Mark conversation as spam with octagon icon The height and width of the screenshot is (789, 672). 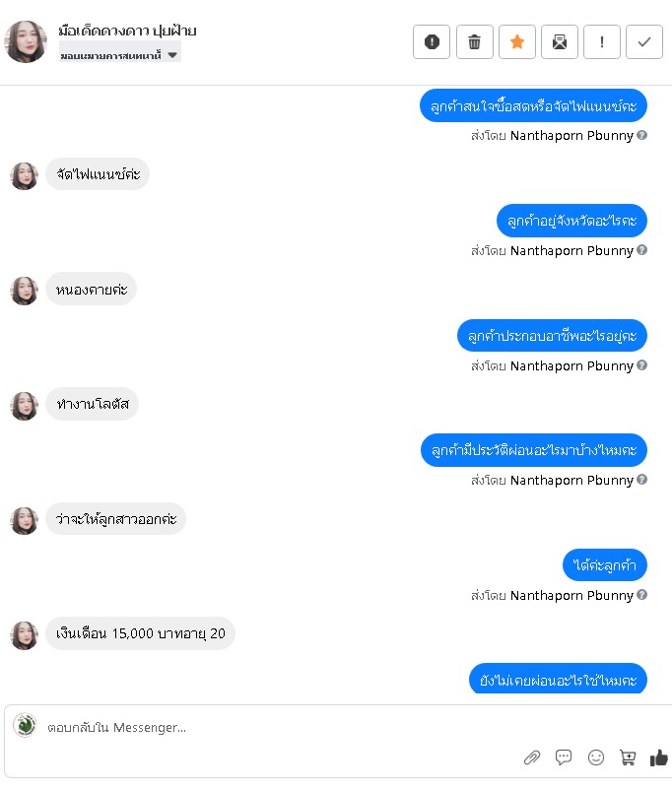point(432,41)
